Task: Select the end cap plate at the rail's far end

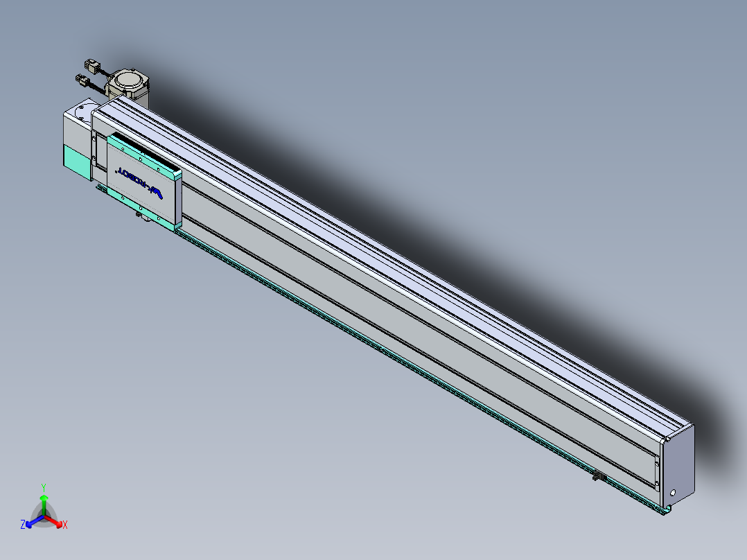Action: 678,466
